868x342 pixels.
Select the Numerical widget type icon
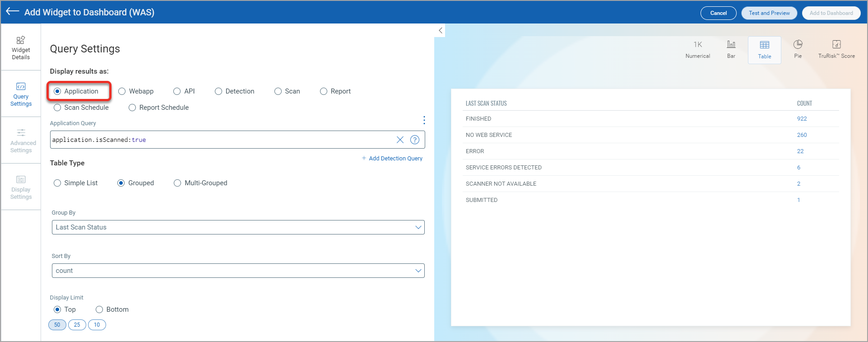(697, 49)
